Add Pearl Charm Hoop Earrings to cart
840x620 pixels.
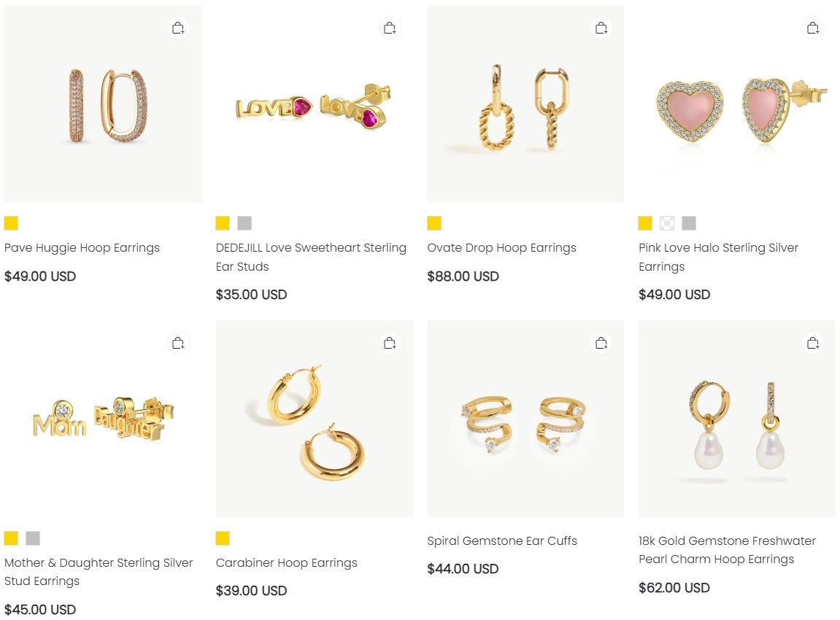pos(813,342)
